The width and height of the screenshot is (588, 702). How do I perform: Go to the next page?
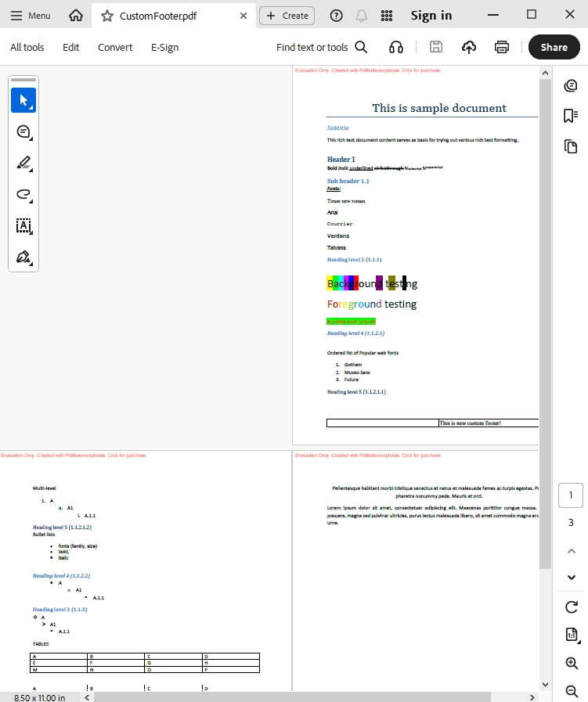pyautogui.click(x=572, y=577)
